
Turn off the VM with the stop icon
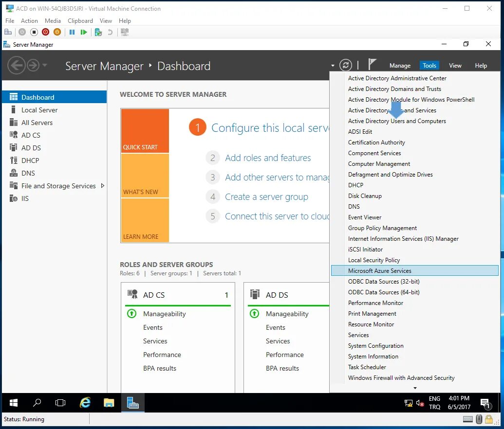click(x=33, y=32)
